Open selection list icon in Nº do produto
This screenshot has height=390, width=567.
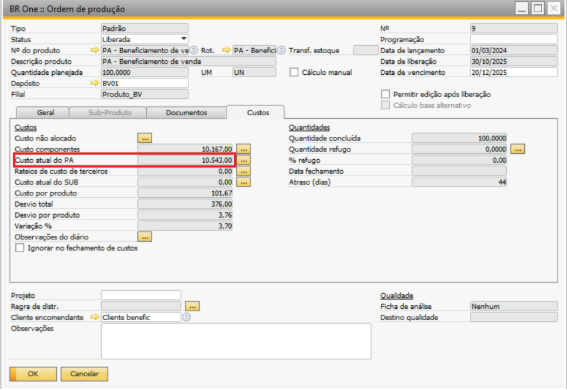pyautogui.click(x=194, y=50)
